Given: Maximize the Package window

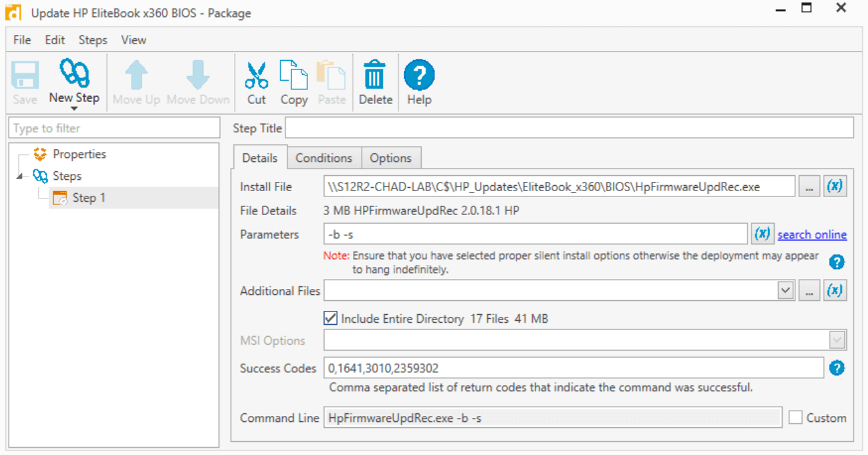Looking at the screenshot, I should 807,9.
